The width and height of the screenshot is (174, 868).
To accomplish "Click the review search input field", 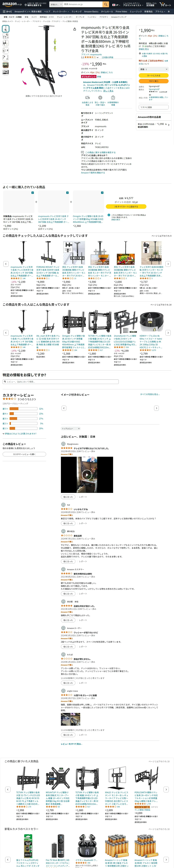I will pos(61,382).
